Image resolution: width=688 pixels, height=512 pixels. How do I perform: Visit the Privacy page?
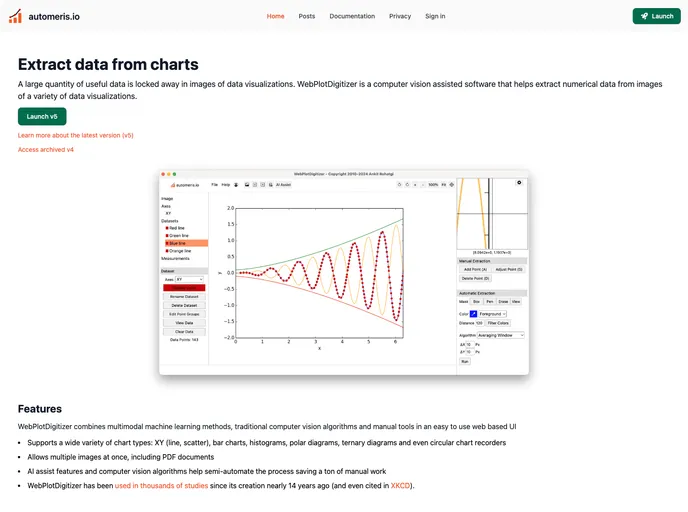tap(400, 16)
